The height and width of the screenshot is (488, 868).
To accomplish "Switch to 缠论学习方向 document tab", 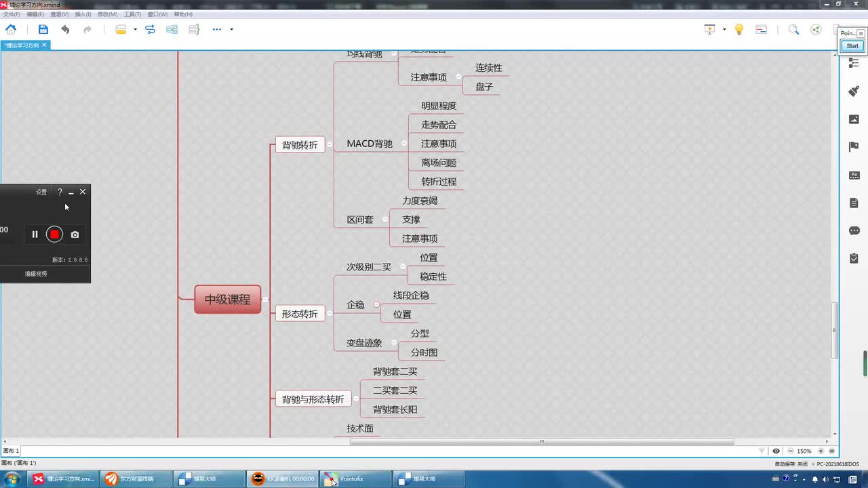I will (22, 45).
